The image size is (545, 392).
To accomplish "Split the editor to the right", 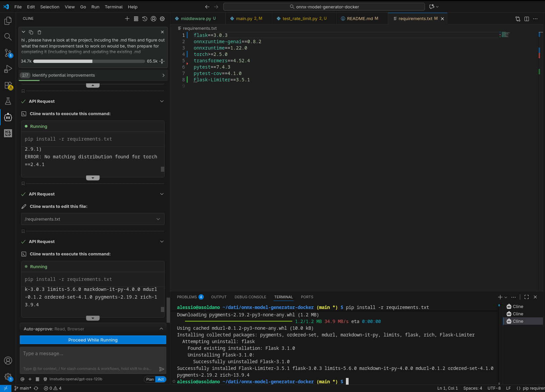I will coord(527,19).
